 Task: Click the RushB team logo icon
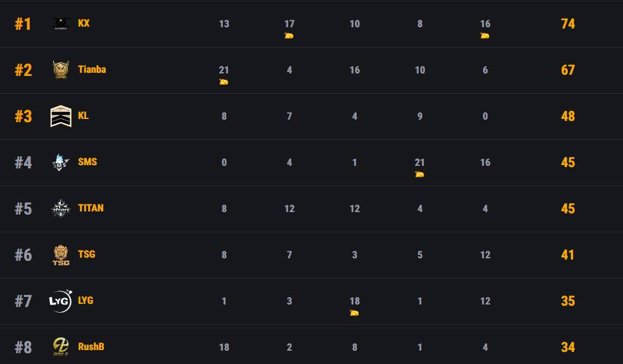61,347
